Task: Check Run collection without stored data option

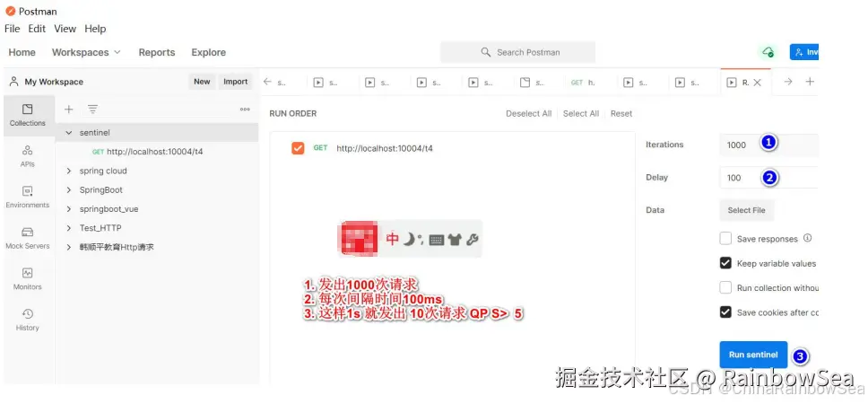Action: (x=725, y=287)
